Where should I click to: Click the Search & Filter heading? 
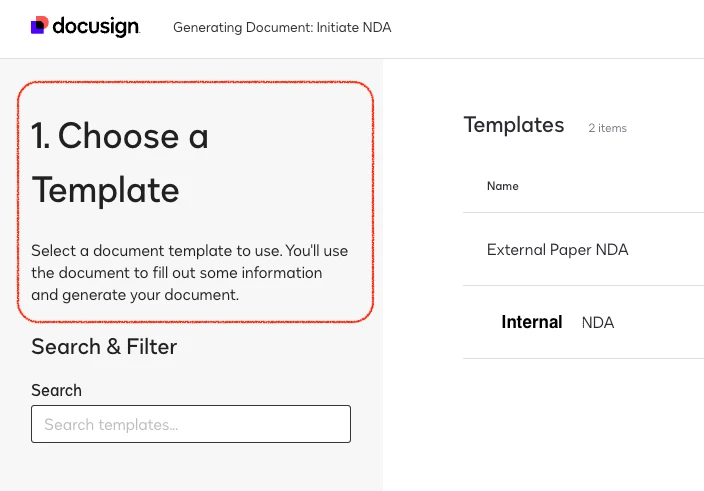tap(104, 346)
